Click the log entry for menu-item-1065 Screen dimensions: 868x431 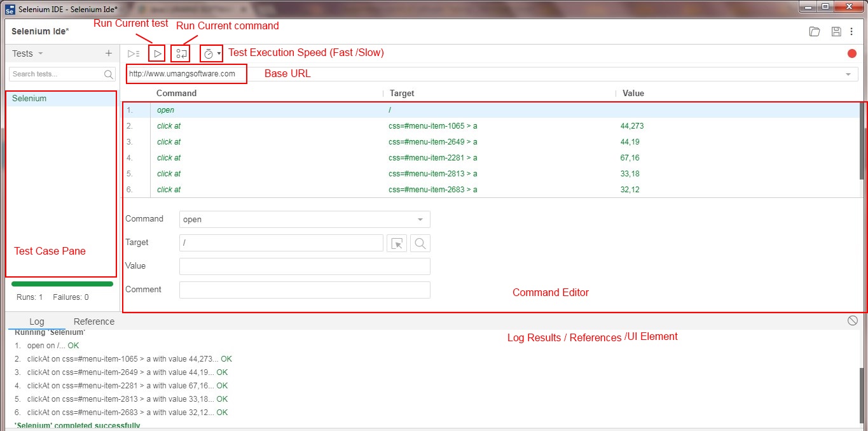point(123,359)
